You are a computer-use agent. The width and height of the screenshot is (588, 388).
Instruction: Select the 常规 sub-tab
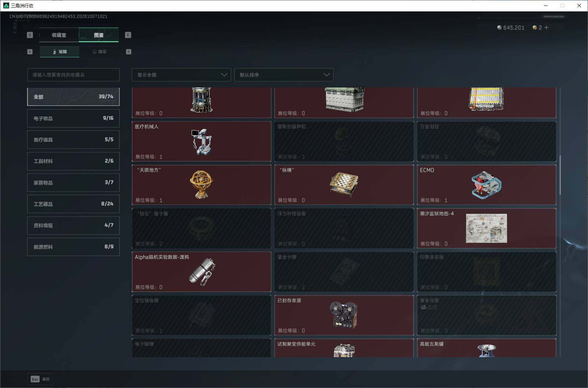(59, 52)
